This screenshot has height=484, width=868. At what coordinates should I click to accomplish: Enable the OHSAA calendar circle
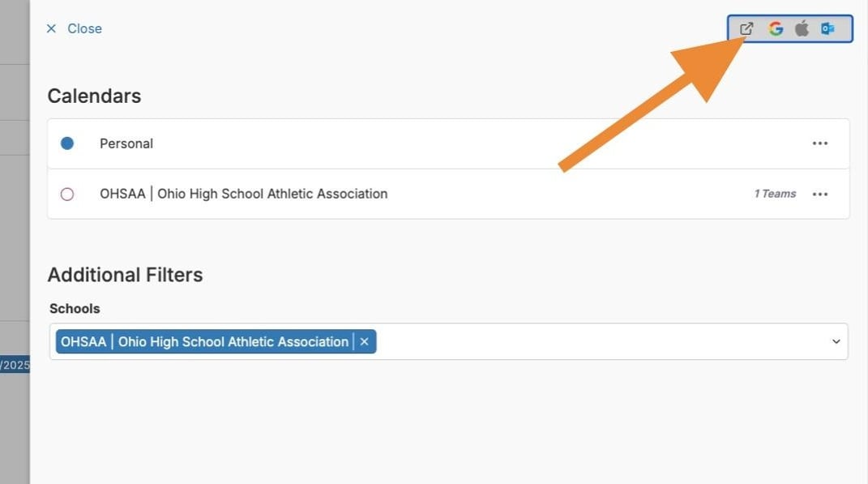pyautogui.click(x=67, y=194)
